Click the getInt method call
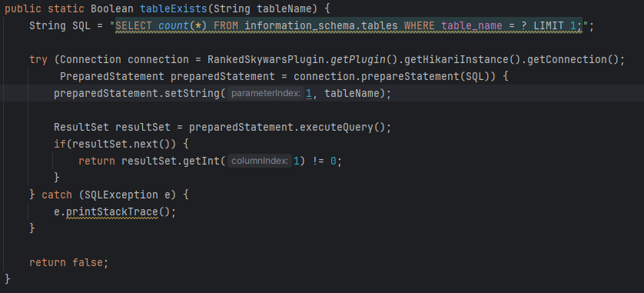 tap(201, 161)
